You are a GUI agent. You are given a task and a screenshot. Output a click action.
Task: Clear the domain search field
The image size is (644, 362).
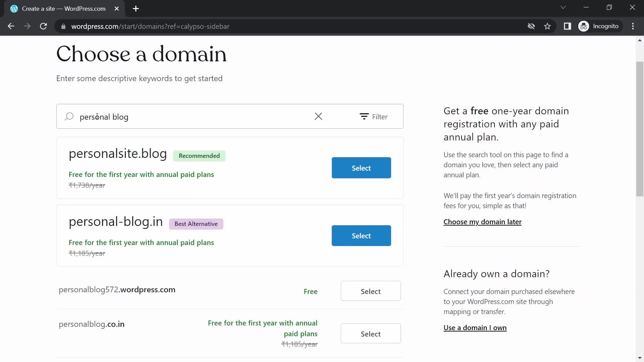tap(318, 116)
